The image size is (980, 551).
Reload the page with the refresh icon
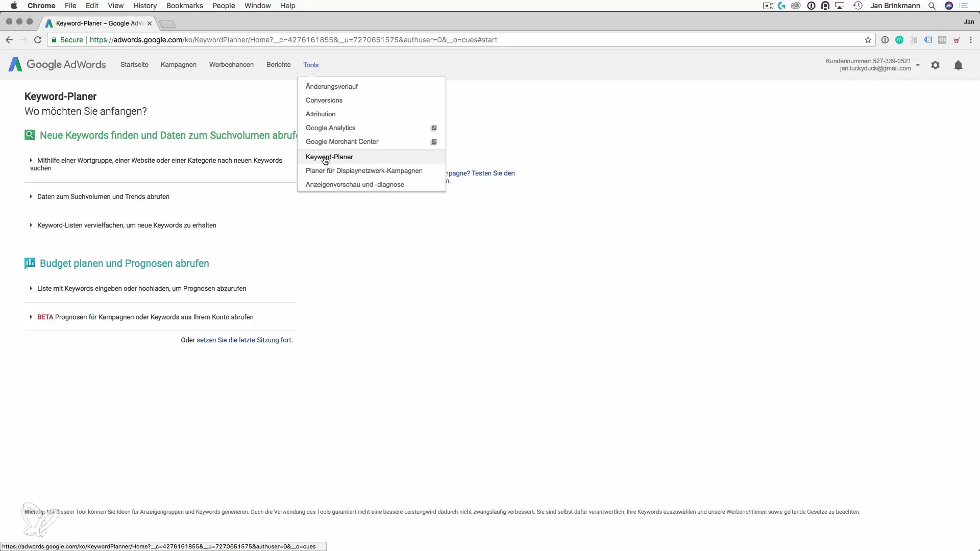tap(38, 40)
